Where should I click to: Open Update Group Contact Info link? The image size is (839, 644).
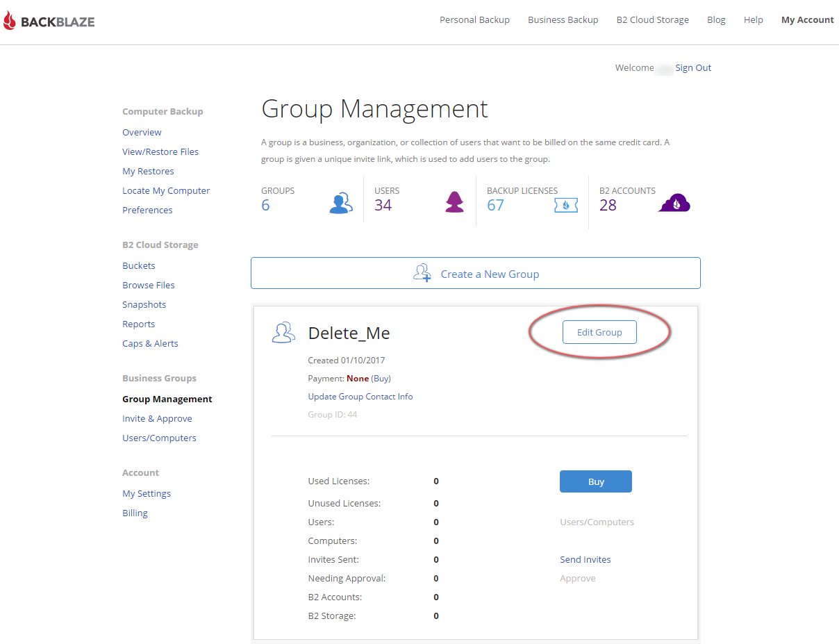(x=360, y=396)
